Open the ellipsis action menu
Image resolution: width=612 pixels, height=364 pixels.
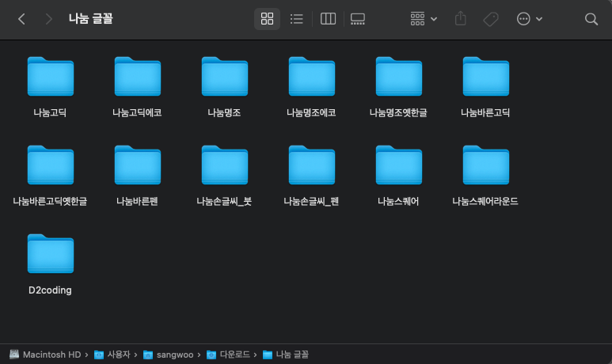[x=529, y=19]
